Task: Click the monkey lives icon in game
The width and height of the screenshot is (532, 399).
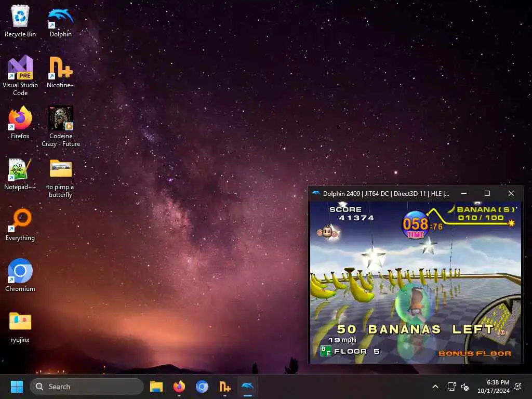Action: point(327,233)
